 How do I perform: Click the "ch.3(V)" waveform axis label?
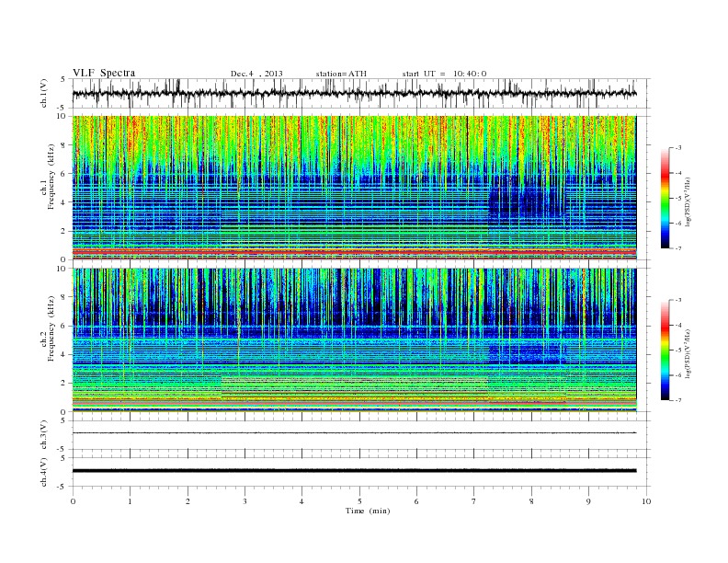coord(44,435)
